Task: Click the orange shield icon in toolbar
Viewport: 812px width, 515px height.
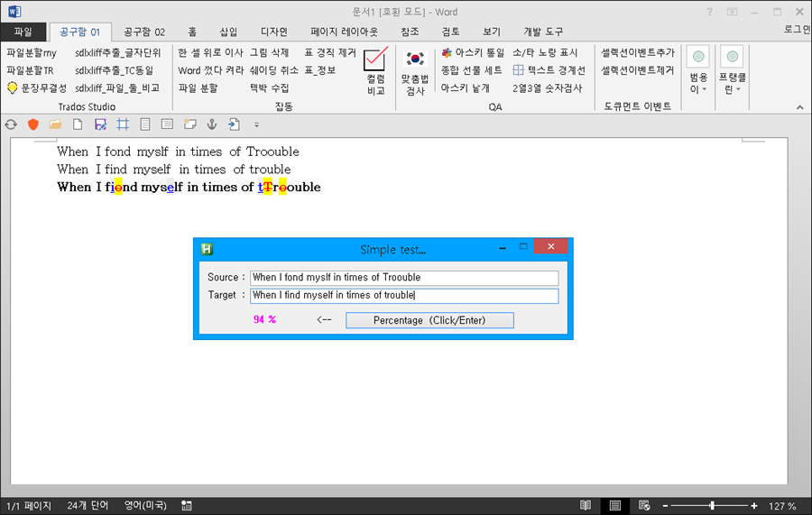Action: [x=33, y=124]
